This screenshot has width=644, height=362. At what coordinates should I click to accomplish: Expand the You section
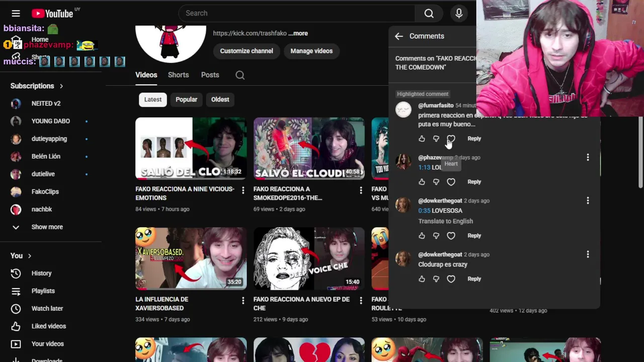[x=21, y=256]
